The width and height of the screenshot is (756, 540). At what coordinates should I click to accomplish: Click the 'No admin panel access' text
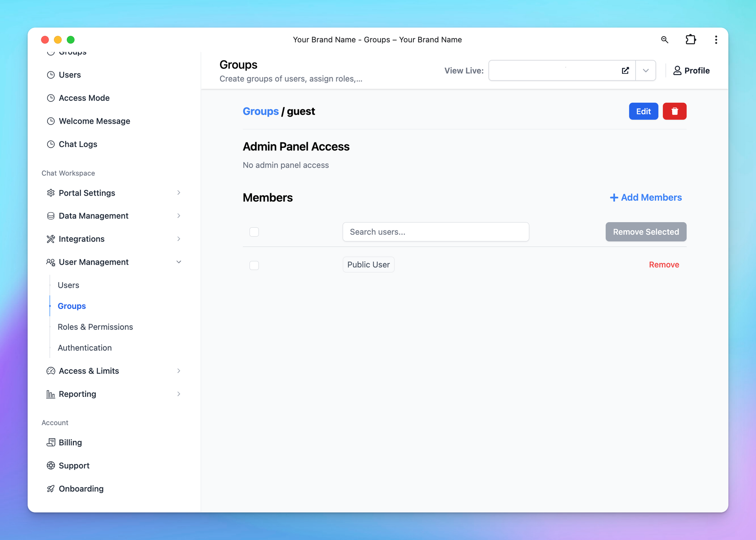(286, 165)
